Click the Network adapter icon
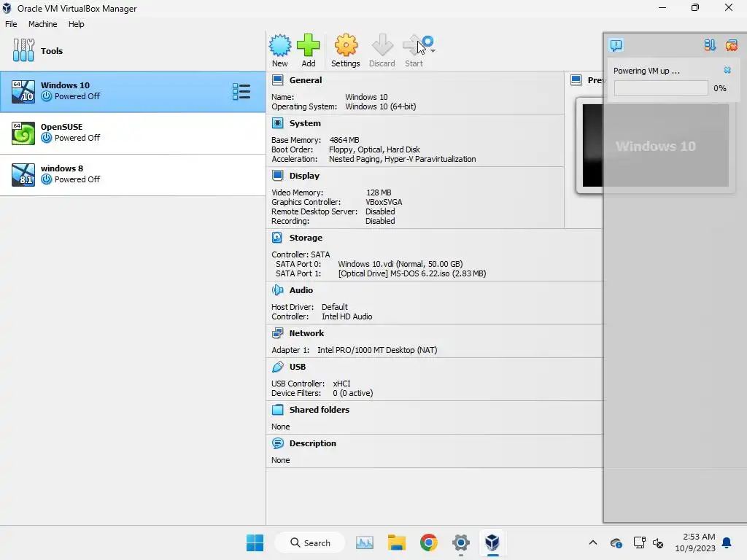 (277, 333)
